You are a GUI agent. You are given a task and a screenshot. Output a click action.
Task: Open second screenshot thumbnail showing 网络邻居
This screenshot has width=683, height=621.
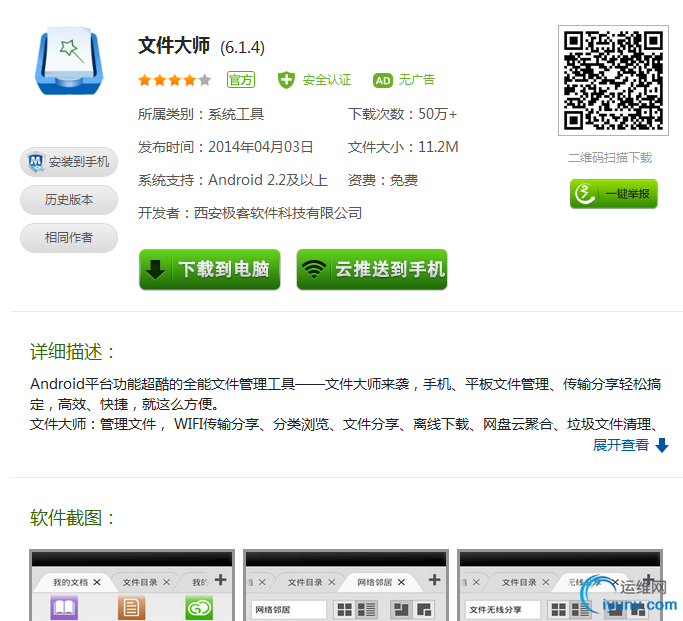click(346, 585)
